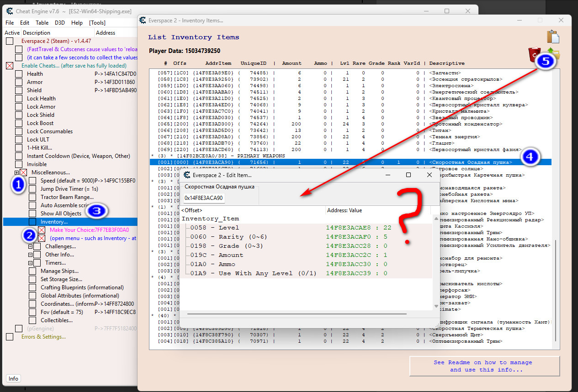Click the Inventory Items window title bar icon

143,20
